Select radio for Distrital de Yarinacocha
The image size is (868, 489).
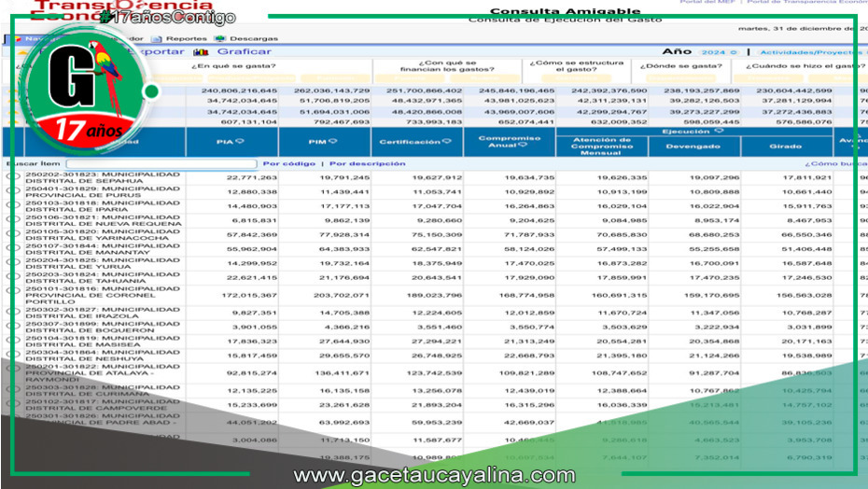[13, 234]
